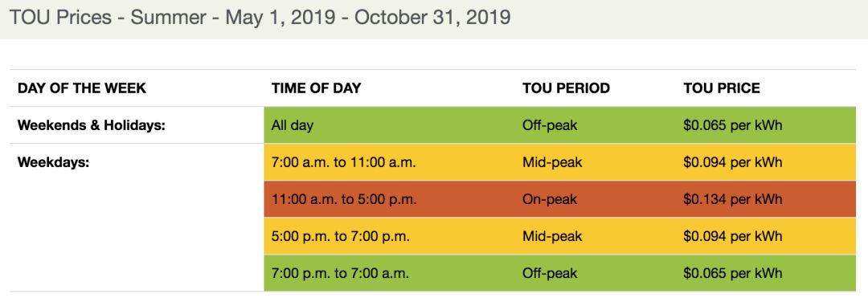Select the first Mid-peak label in morning row
This screenshot has width=868, height=302.
tap(552, 162)
